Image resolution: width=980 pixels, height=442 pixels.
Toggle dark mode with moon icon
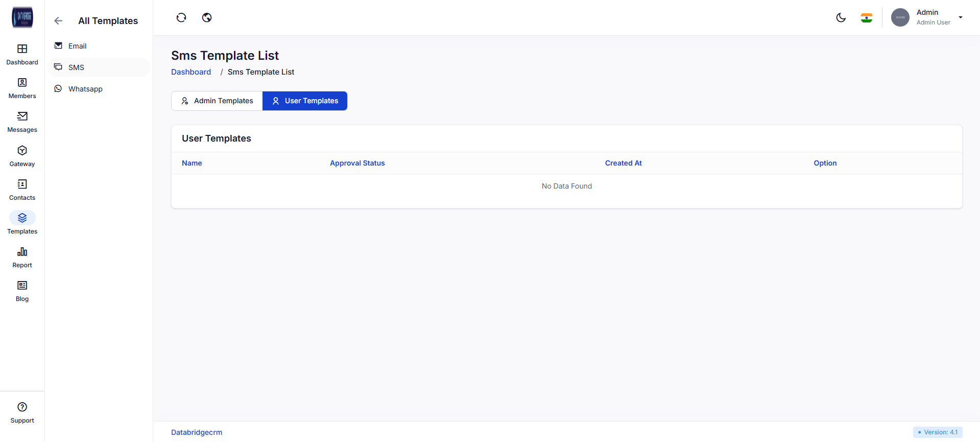click(841, 18)
